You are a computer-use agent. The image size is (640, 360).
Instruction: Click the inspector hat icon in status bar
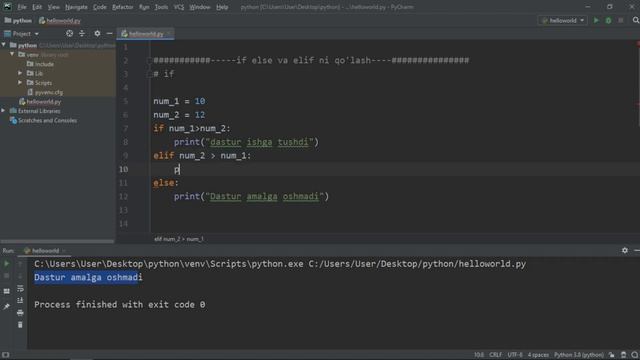[623, 355]
